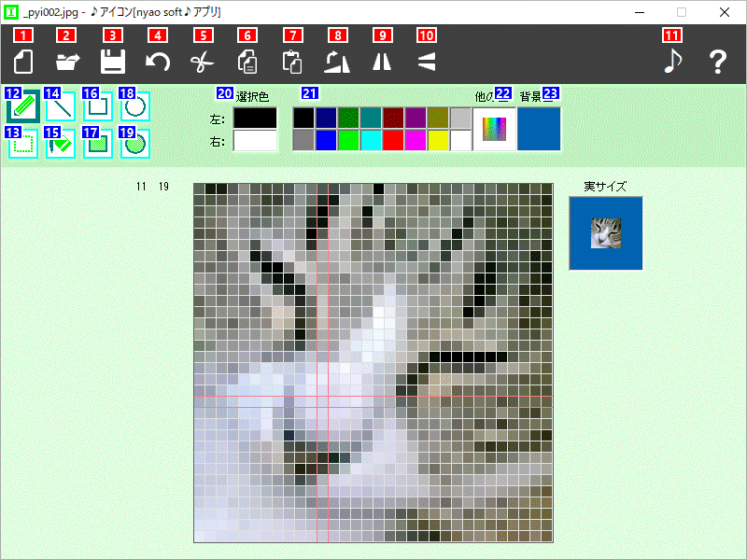This screenshot has height=560, width=747.
Task: Rotate the image with the rotate icon
Action: tap(337, 62)
